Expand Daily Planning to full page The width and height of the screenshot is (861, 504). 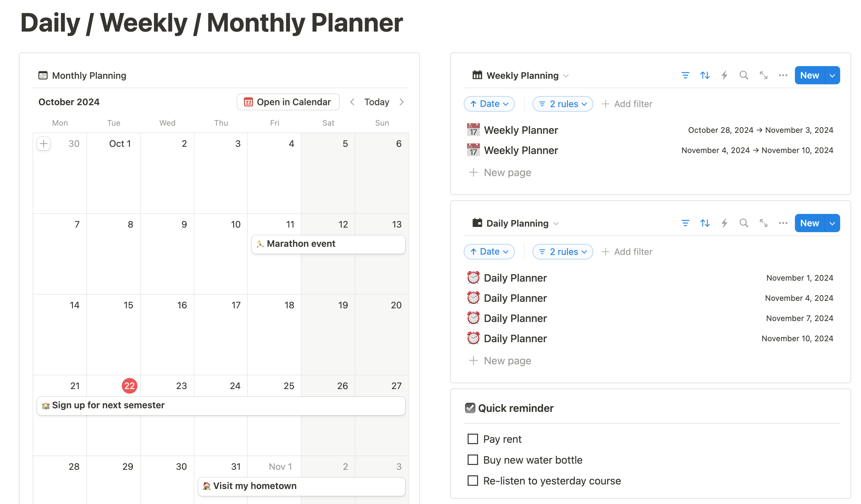pyautogui.click(x=763, y=223)
